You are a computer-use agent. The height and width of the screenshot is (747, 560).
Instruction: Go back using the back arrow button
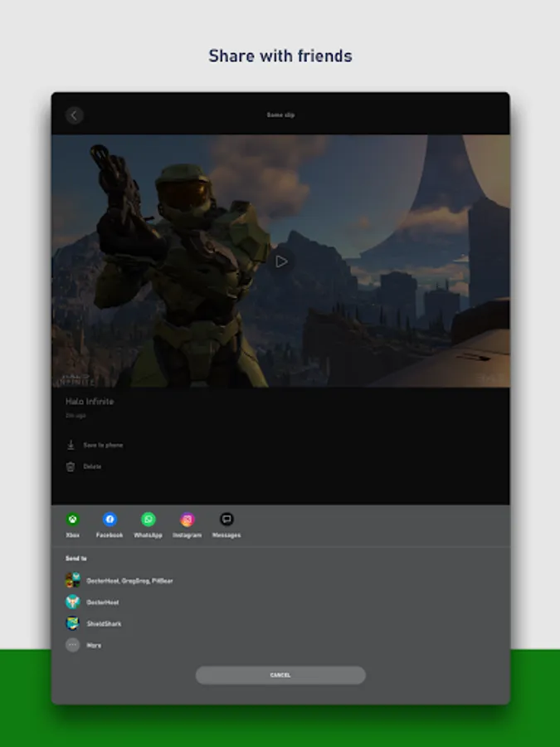tap(75, 115)
